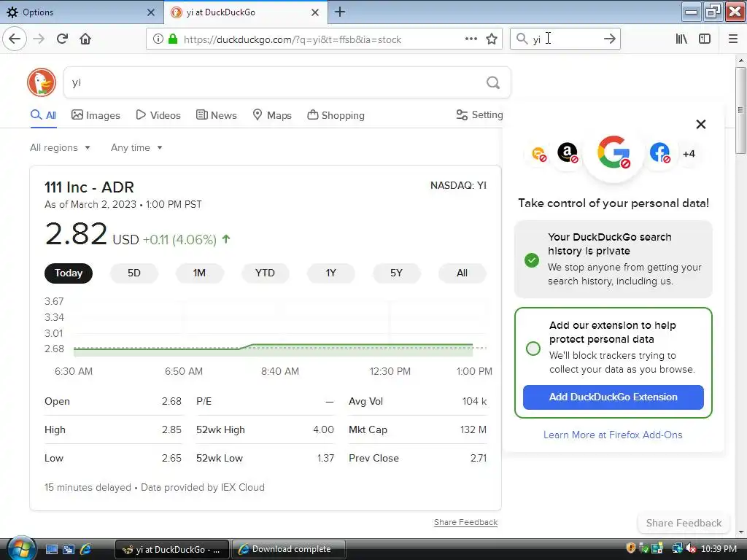Open Learn More at Firefox Add-Ons link
This screenshot has width=747, height=560.
613,435
